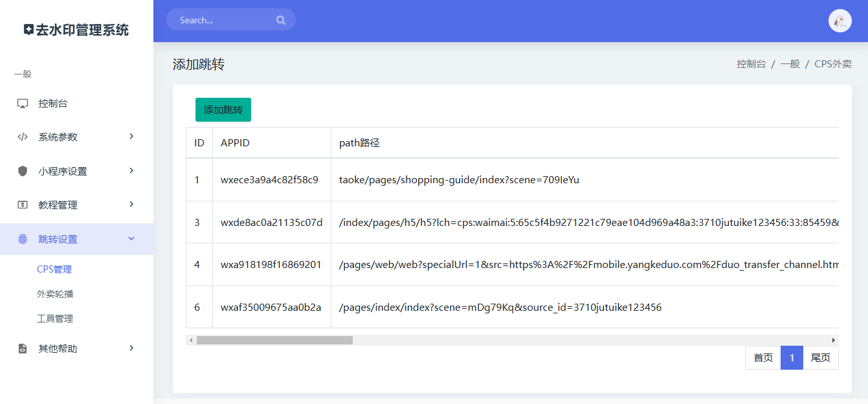The height and width of the screenshot is (404, 868).
Task: Click the 小程序设置 shield icon
Action: point(23,171)
